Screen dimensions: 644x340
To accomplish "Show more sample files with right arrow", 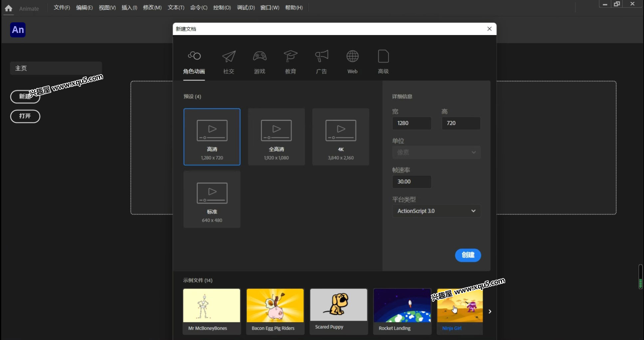I will pyautogui.click(x=490, y=311).
